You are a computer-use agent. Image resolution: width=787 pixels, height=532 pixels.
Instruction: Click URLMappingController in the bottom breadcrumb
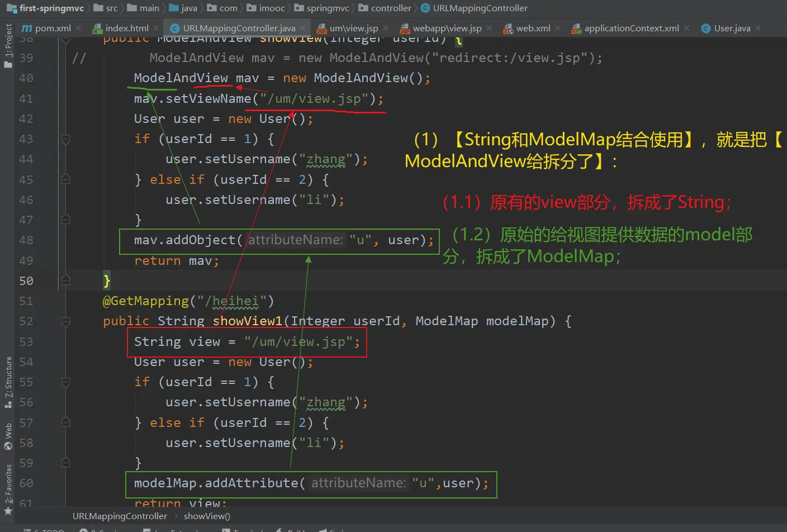coord(120,516)
